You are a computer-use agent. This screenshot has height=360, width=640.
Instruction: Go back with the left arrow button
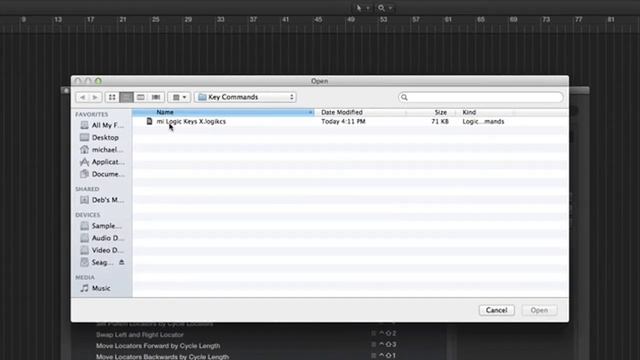click(82, 97)
